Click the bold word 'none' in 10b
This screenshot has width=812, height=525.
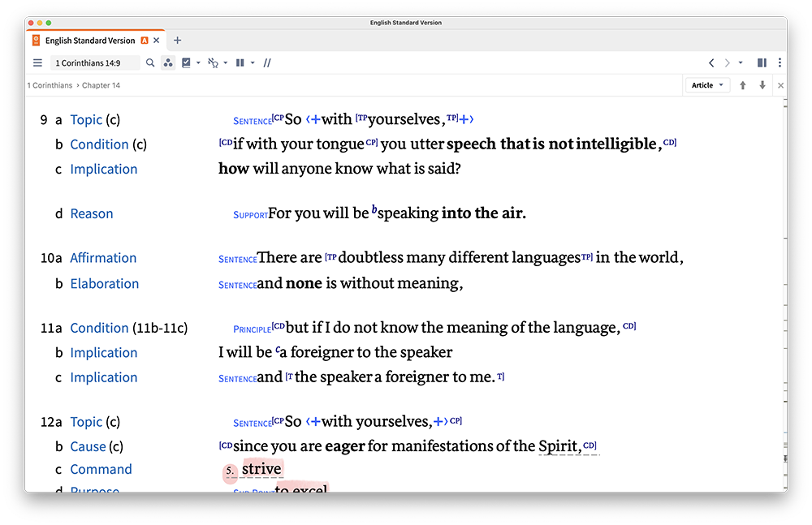(304, 284)
